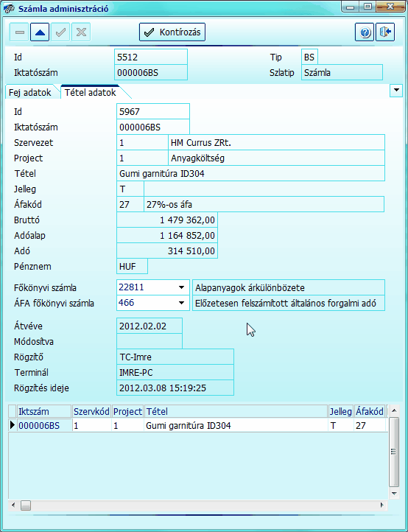Click the checkmark confirm toolbar icon

point(60,32)
